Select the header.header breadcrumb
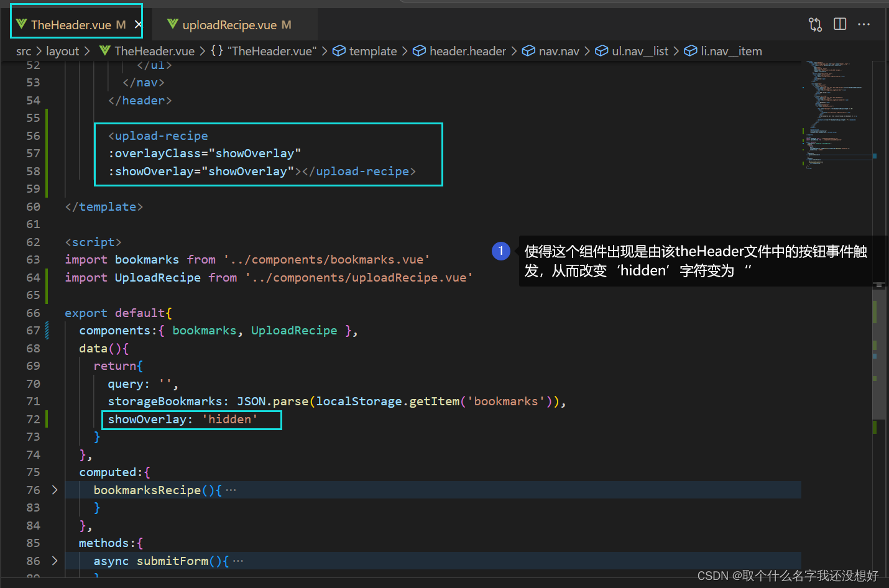The height and width of the screenshot is (588, 889). tap(468, 51)
